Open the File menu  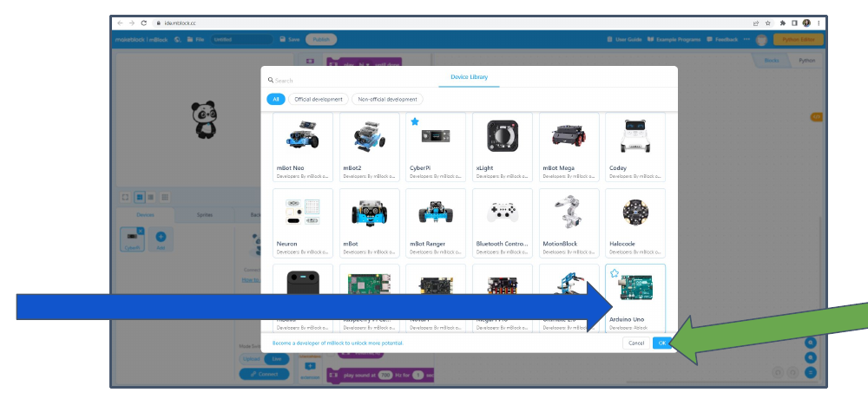196,39
